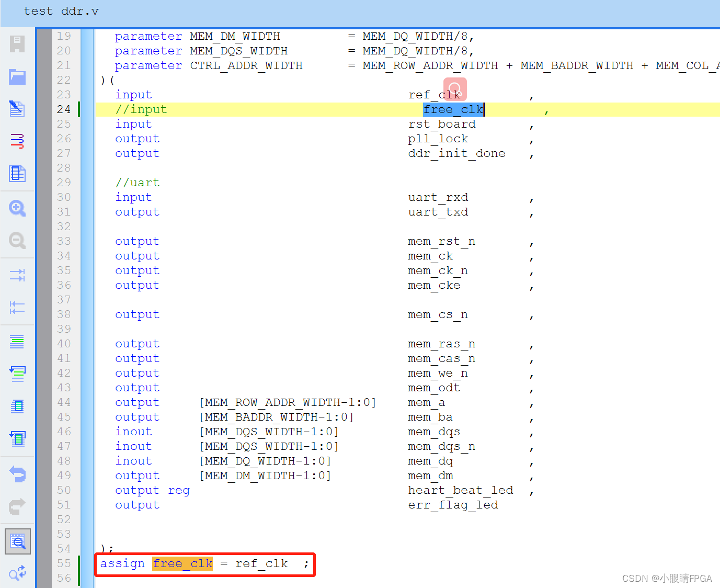Click highlighted free_clk on line 55
This screenshot has width=720, height=588.
pos(182,563)
